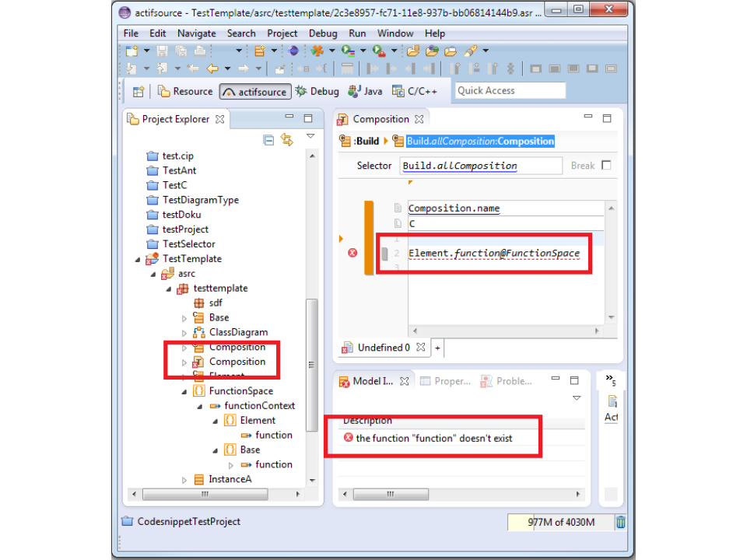Click the plus button beside Undefined 0

click(437, 348)
